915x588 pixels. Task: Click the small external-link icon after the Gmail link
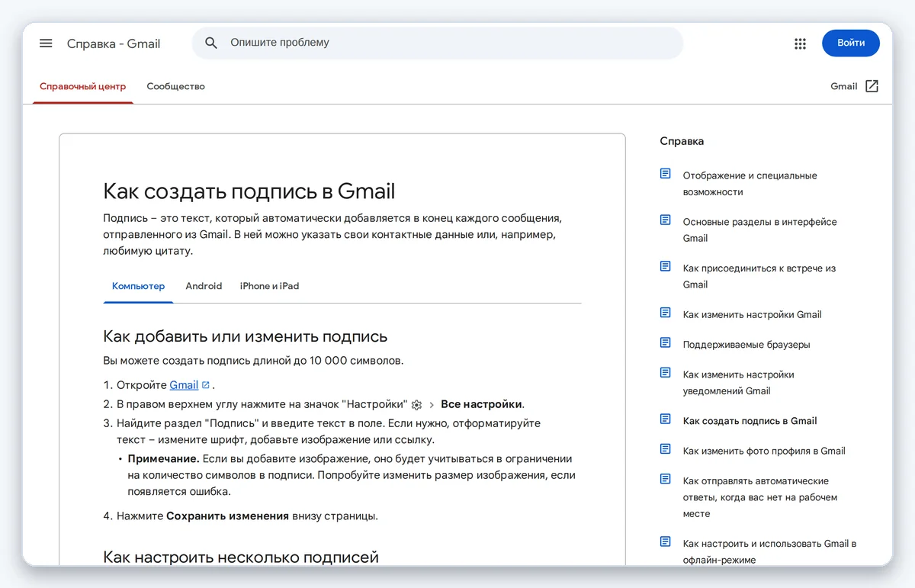click(206, 385)
